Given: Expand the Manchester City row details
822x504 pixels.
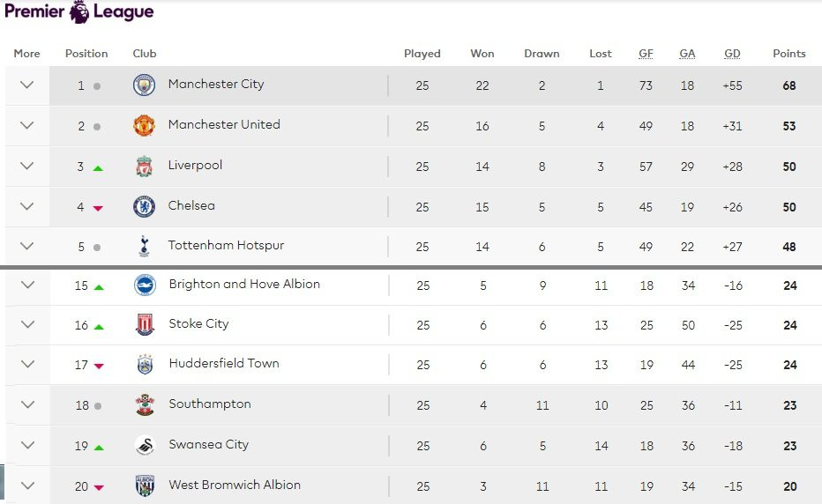Looking at the screenshot, I should click(x=26, y=85).
